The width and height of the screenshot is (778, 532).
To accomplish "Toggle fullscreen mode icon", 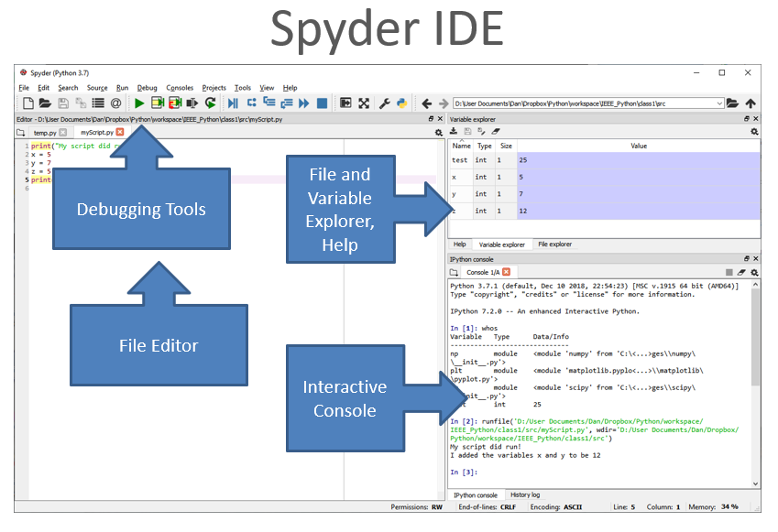I will [364, 103].
